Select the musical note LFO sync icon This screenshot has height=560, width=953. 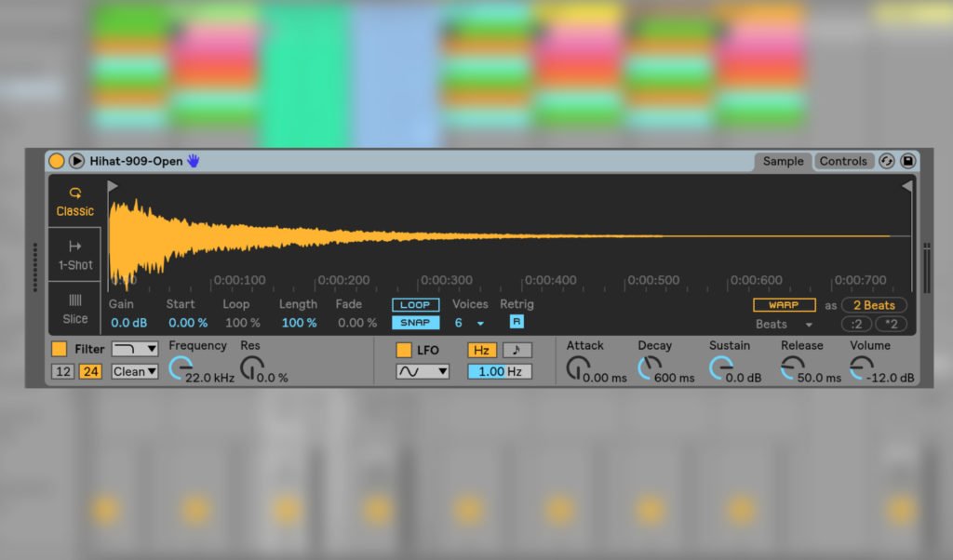coord(516,350)
